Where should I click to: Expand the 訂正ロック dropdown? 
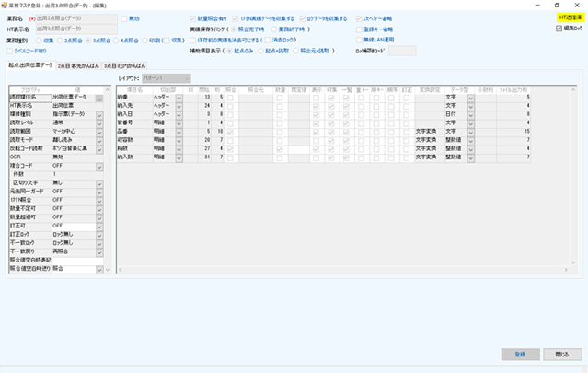pyautogui.click(x=98, y=233)
